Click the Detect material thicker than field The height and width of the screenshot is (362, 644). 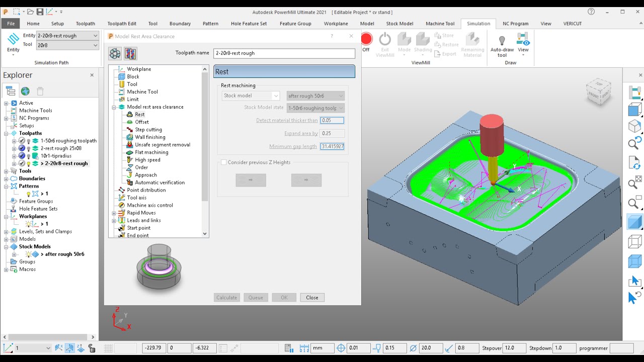pyautogui.click(x=332, y=121)
